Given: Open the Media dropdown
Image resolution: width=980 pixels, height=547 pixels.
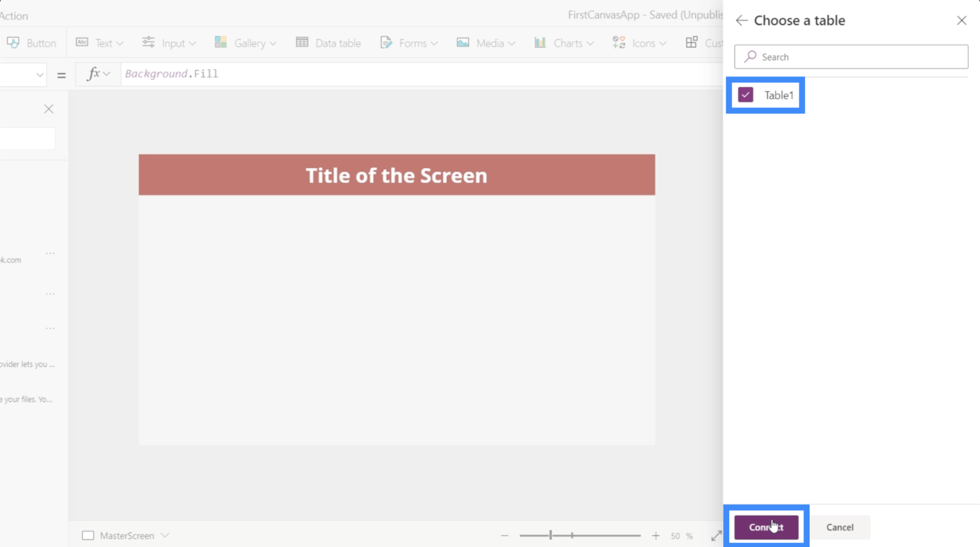Looking at the screenshot, I should coord(486,43).
